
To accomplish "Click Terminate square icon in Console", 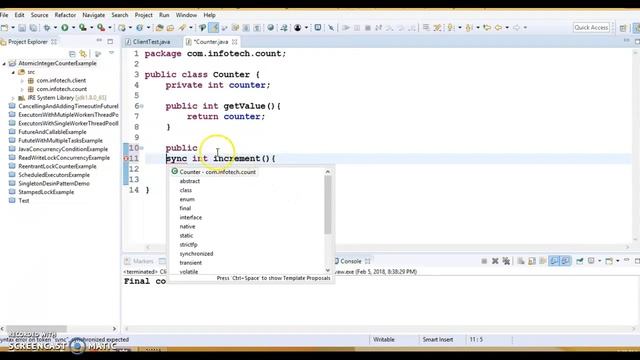I will pyautogui.click(x=484, y=261).
